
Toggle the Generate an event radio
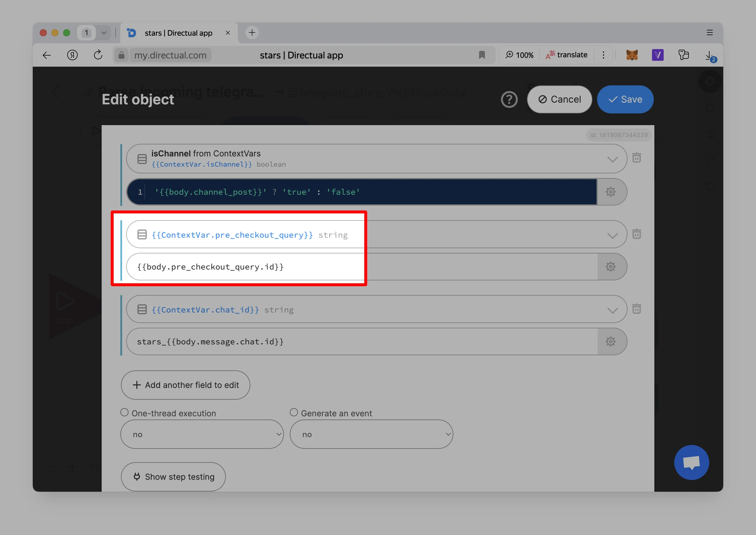pyautogui.click(x=294, y=413)
